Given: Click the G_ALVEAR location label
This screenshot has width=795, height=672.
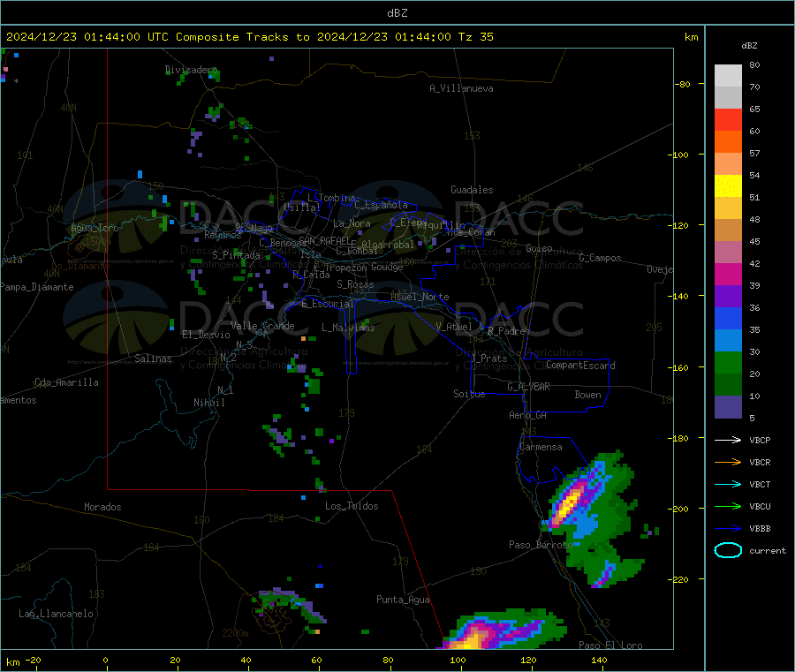Looking at the screenshot, I should pos(528,387).
